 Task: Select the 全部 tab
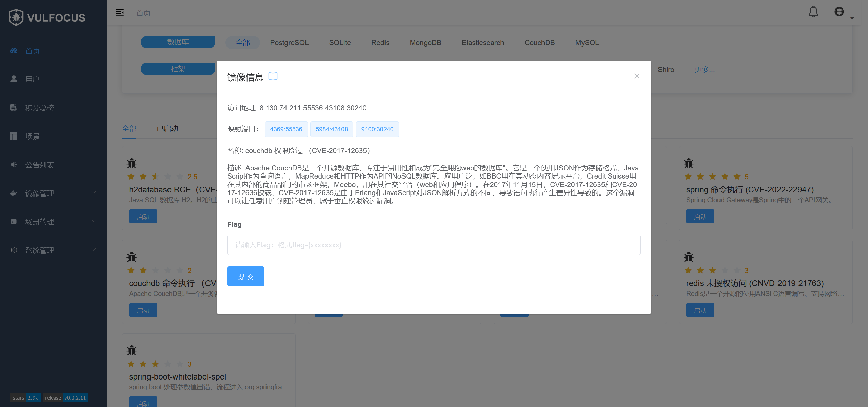click(129, 129)
